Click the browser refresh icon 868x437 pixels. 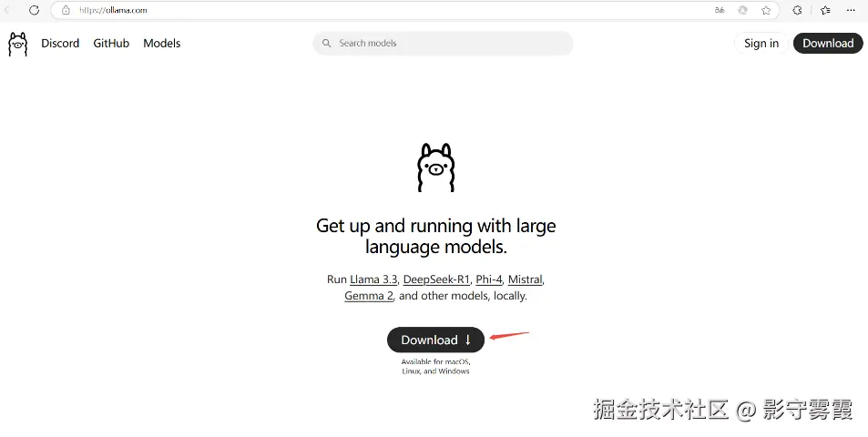(35, 10)
